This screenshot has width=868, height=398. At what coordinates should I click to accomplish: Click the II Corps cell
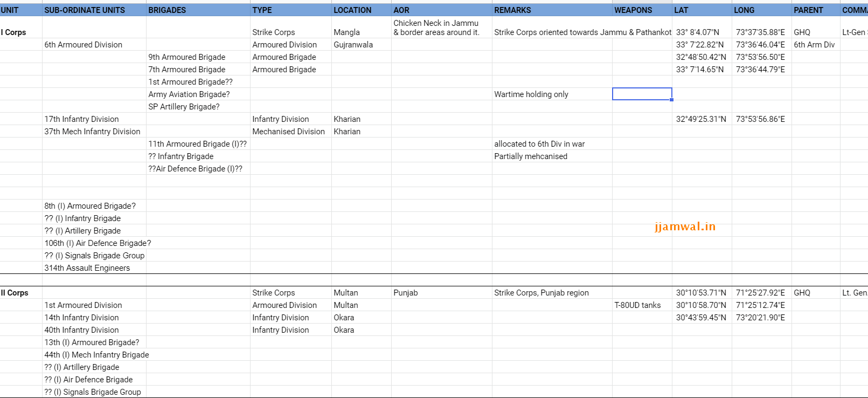21,292
